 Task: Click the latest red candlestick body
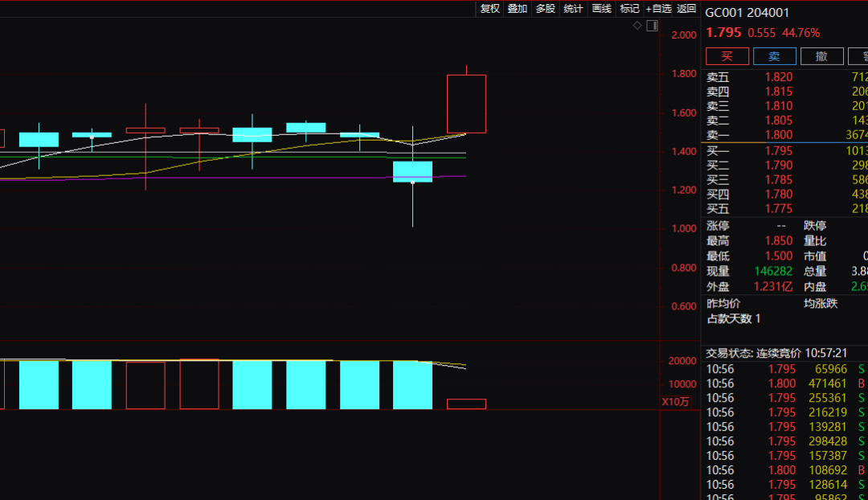(x=467, y=104)
